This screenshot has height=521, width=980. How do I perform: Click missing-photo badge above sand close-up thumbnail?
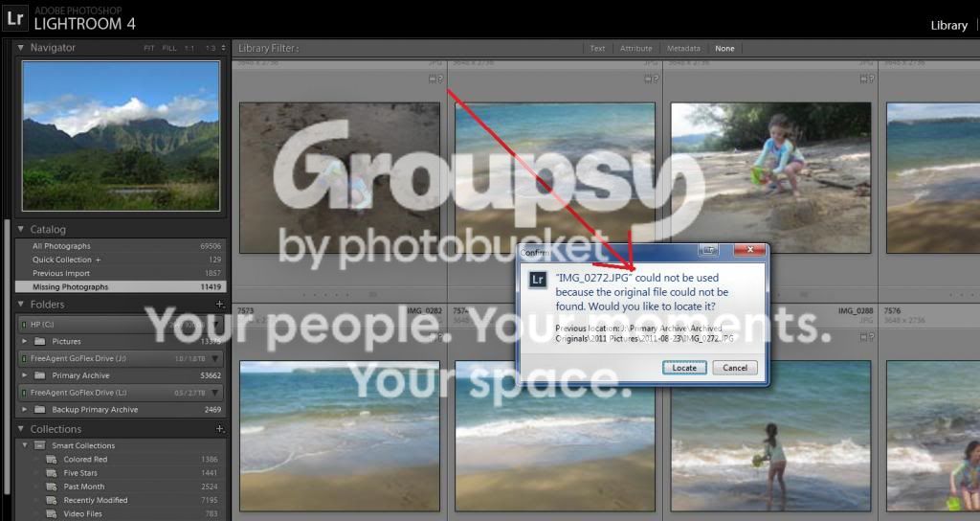(435, 79)
